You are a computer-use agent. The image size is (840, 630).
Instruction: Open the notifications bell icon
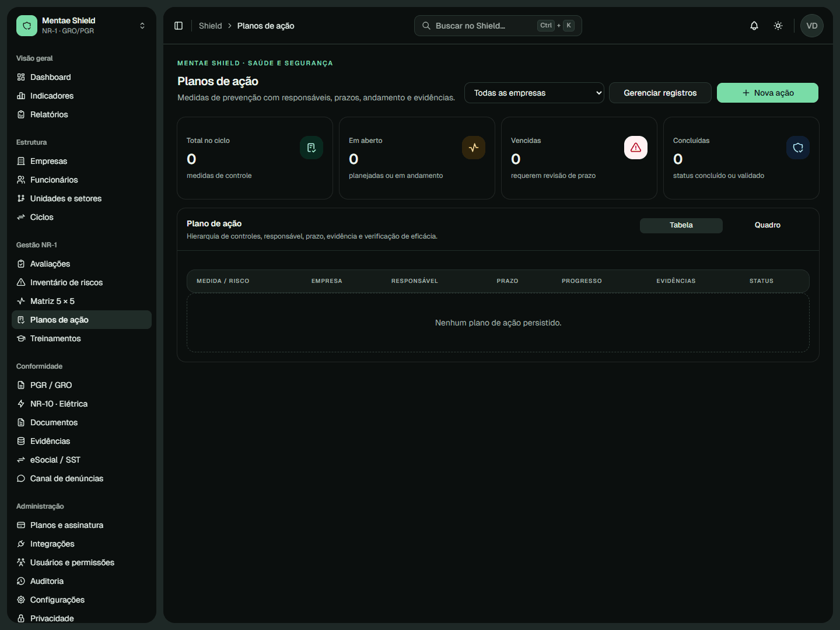(754, 26)
